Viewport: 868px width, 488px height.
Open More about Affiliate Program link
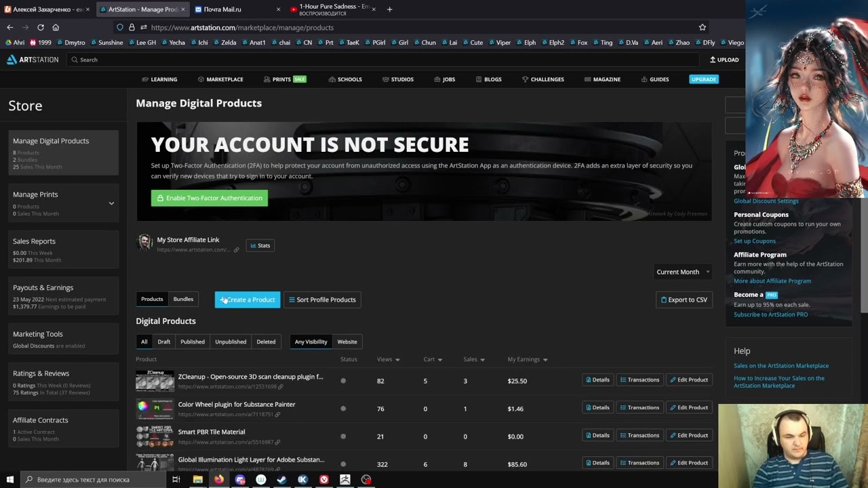coord(772,281)
